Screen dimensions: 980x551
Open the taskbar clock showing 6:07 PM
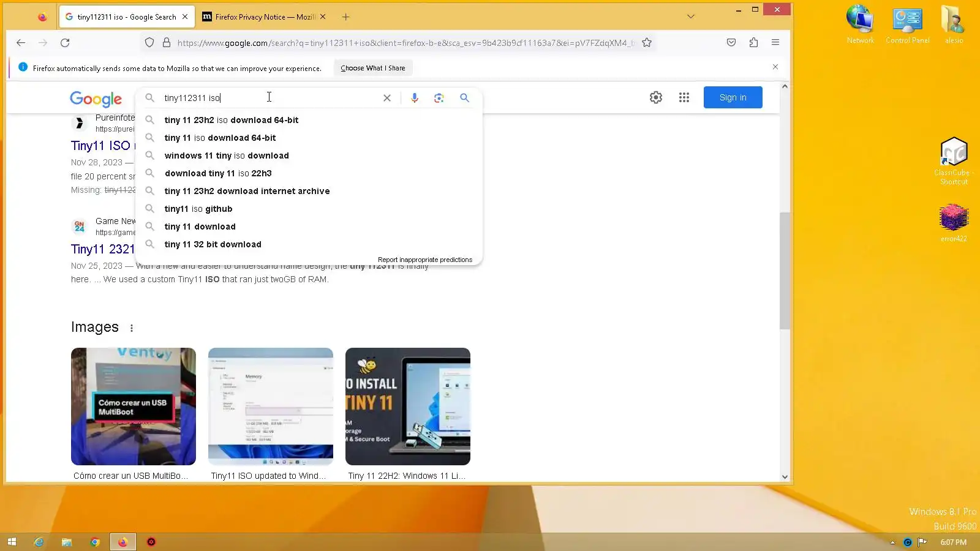[x=954, y=542]
